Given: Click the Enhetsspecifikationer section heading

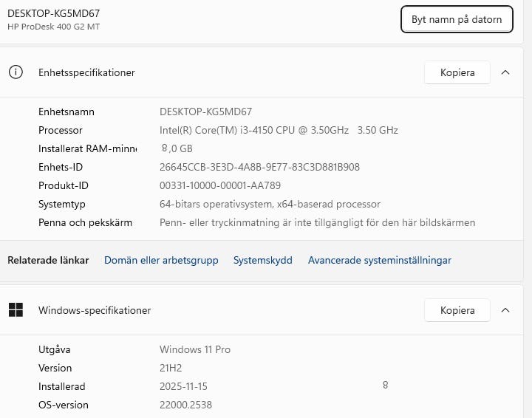Looking at the screenshot, I should click(86, 72).
